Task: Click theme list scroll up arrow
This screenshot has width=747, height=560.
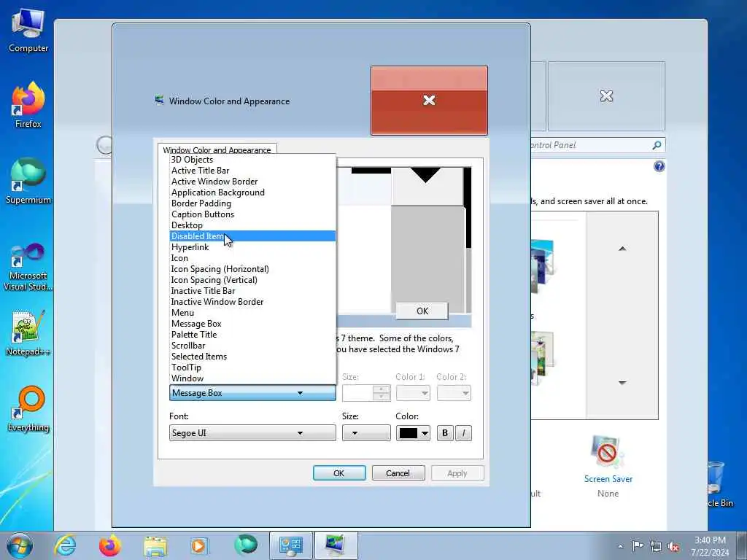Action: click(x=622, y=249)
